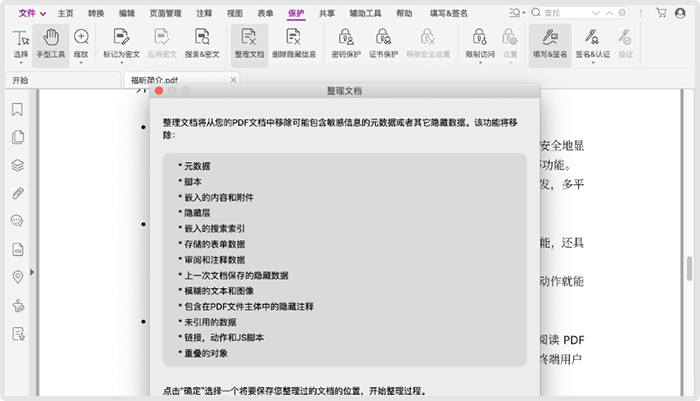The image size is (700, 401).
Task: Click the 填写&签名 toolbar button
Action: [550, 46]
